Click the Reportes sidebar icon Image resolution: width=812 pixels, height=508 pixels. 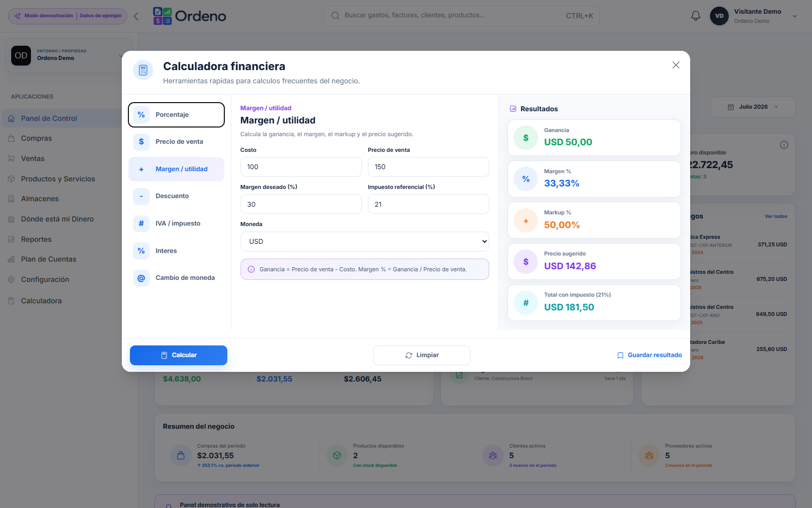[x=11, y=239]
